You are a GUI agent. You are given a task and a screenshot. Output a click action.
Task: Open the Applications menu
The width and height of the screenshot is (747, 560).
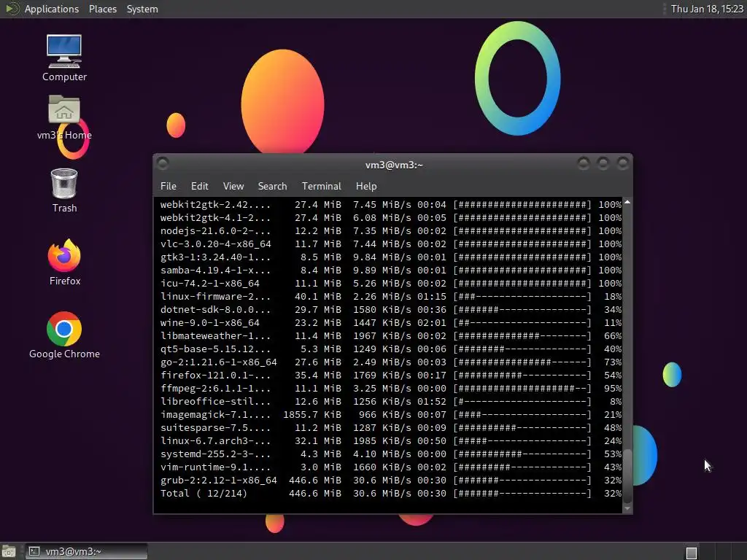(x=52, y=9)
